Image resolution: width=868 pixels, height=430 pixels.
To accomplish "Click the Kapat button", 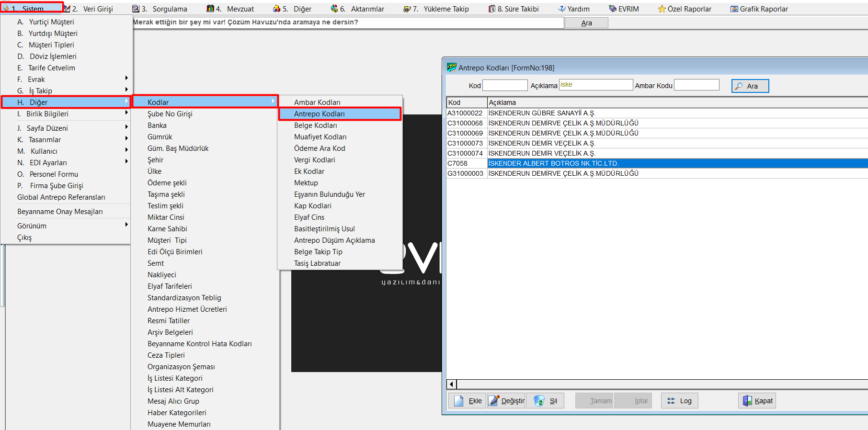I will (x=757, y=401).
